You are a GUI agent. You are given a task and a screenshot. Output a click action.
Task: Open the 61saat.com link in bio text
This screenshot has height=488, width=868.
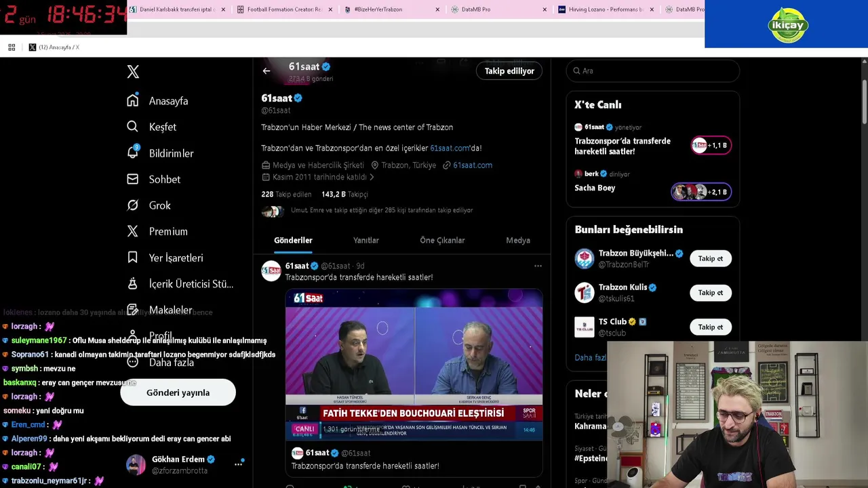click(450, 148)
